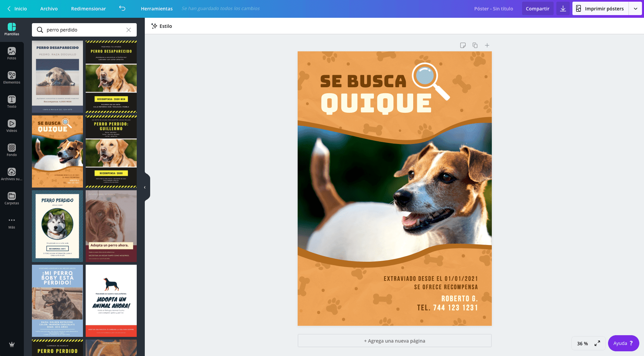Open the zoom level 36 % menu
The height and width of the screenshot is (356, 644).
pos(583,344)
